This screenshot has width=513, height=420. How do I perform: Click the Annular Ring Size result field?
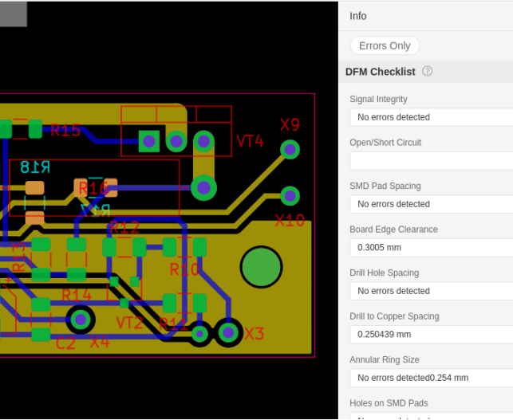point(431,378)
